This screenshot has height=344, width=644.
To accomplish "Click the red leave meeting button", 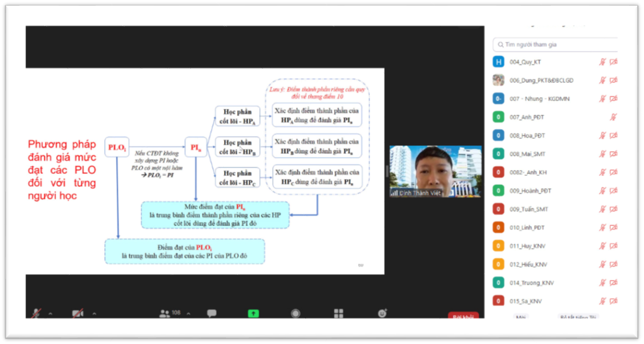I will coord(464,316).
